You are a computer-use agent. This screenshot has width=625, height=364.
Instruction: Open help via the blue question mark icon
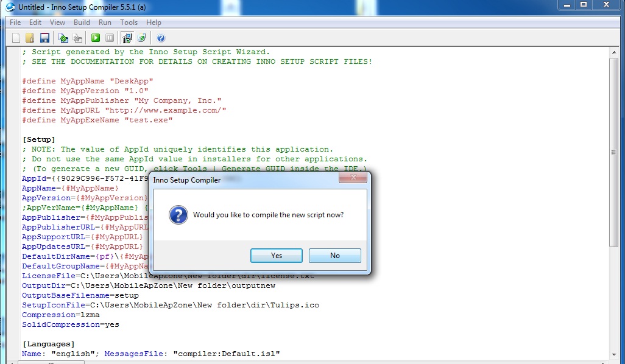(x=161, y=38)
